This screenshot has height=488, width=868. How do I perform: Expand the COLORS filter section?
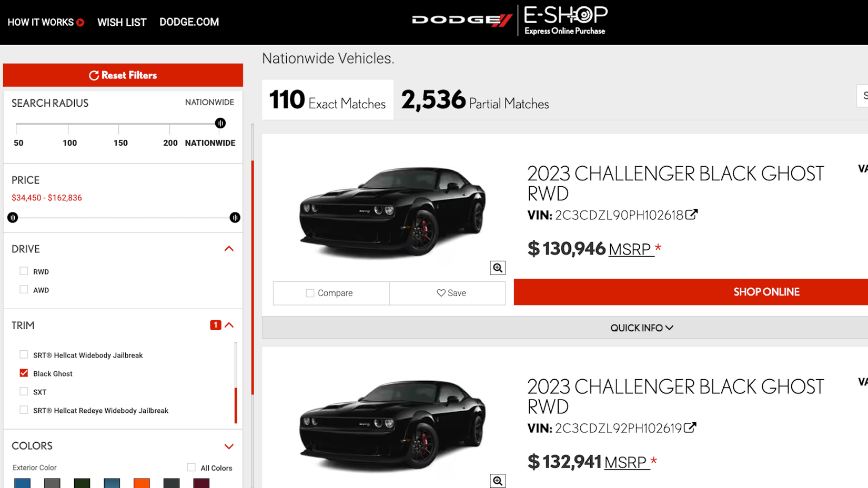point(229,446)
